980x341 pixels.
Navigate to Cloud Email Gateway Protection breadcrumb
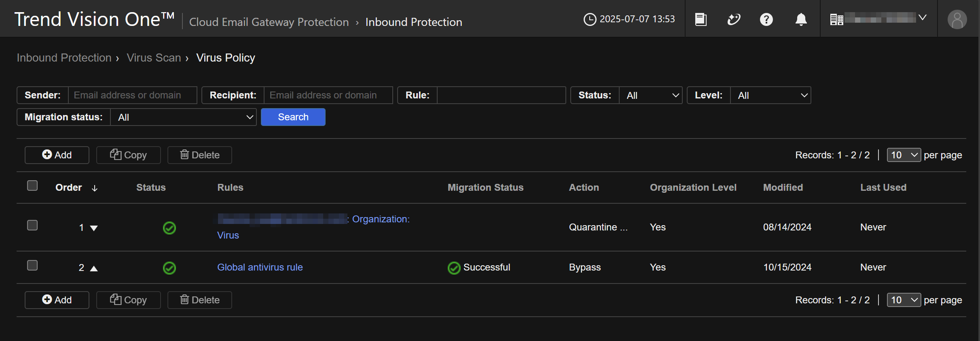(269, 22)
